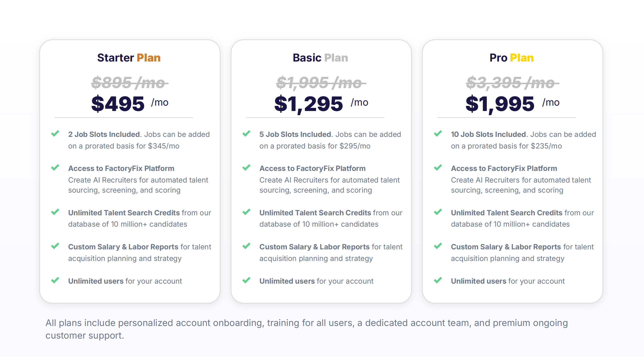This screenshot has height=357, width=644.
Task: Click Basic plan Custom Salary Reports checkmark
Action: tap(246, 246)
